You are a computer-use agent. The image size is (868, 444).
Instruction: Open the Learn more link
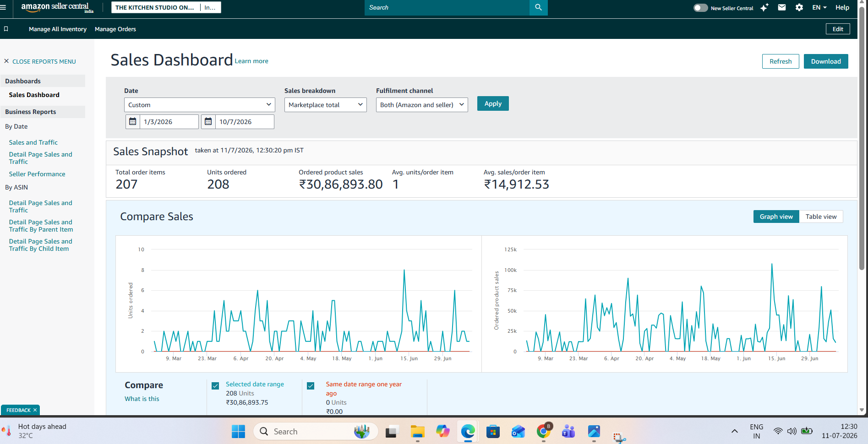(251, 61)
